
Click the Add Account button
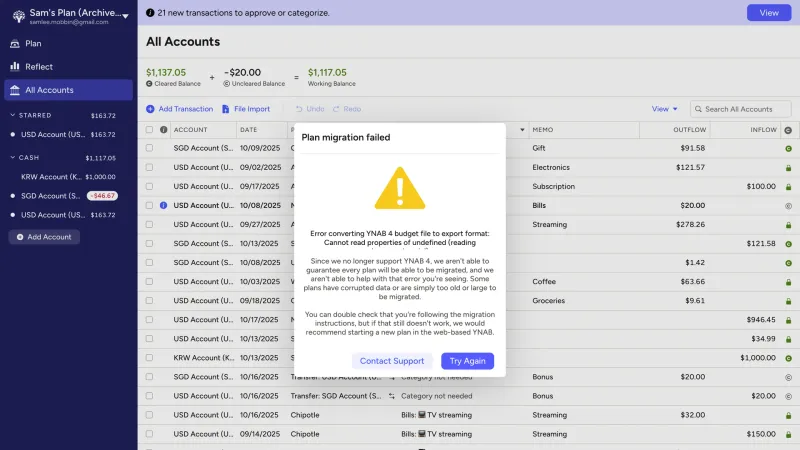(44, 237)
